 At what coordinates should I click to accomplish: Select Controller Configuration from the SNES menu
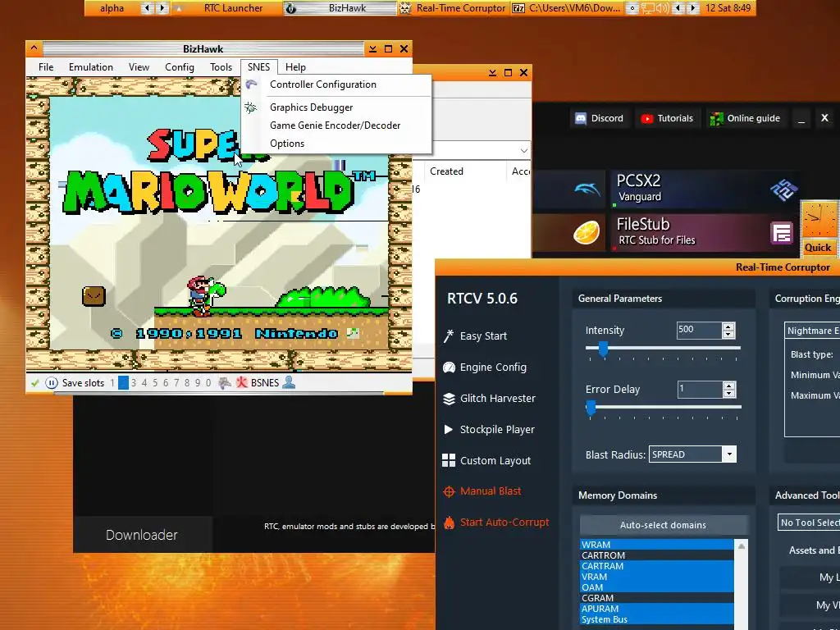336,84
